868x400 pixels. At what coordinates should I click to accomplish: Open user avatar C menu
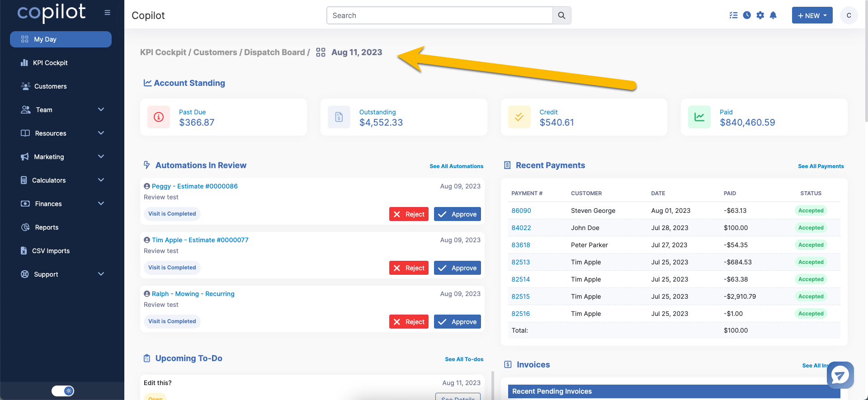coord(849,15)
